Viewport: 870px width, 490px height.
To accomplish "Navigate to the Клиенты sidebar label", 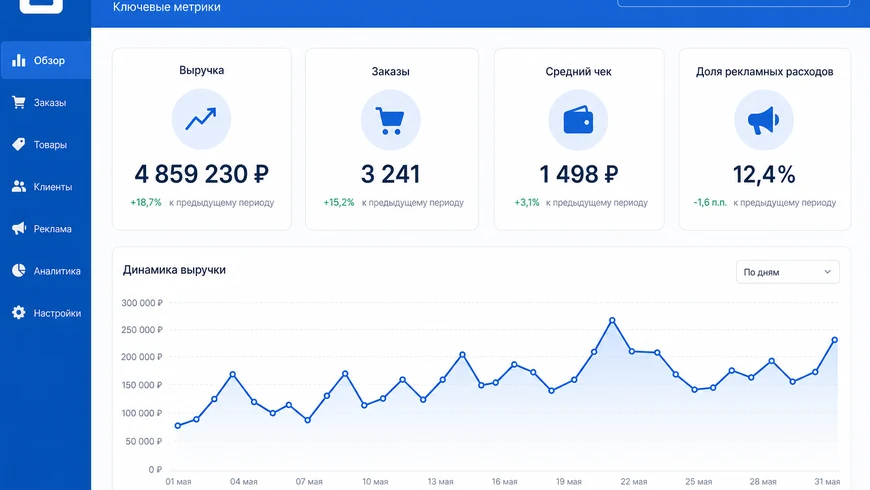I will point(53,187).
